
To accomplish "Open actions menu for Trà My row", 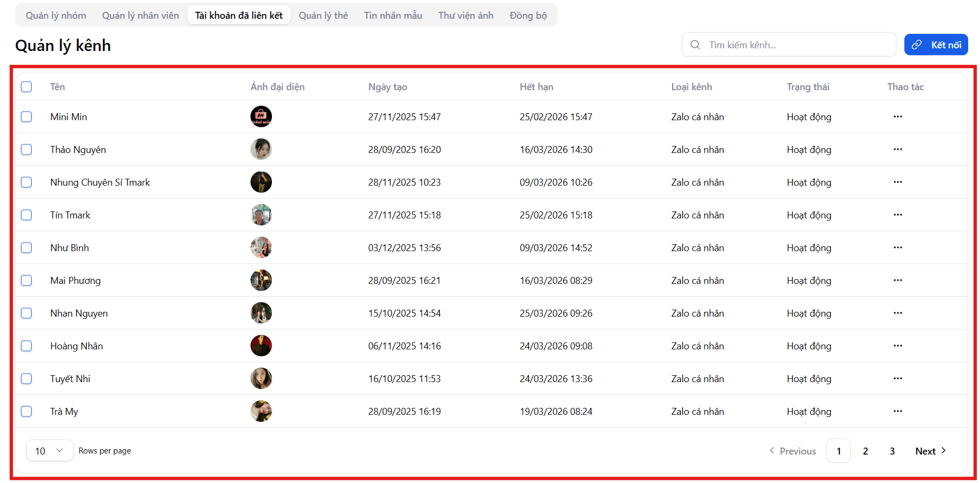I will (897, 411).
